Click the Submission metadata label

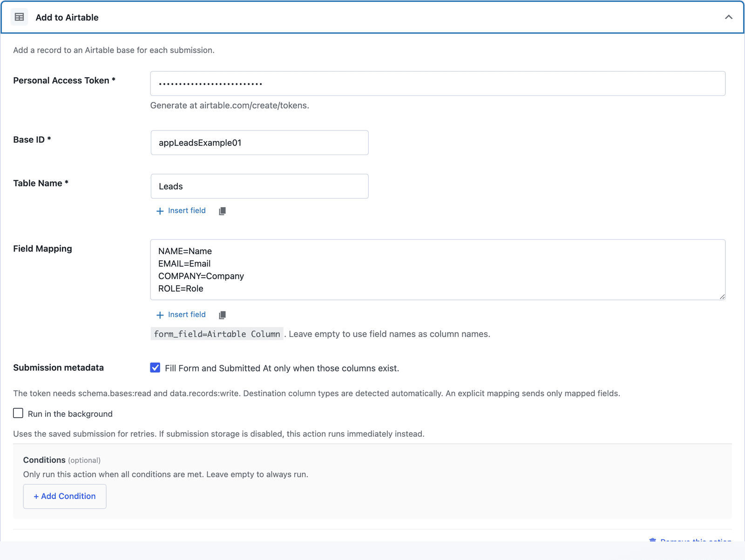[59, 368]
